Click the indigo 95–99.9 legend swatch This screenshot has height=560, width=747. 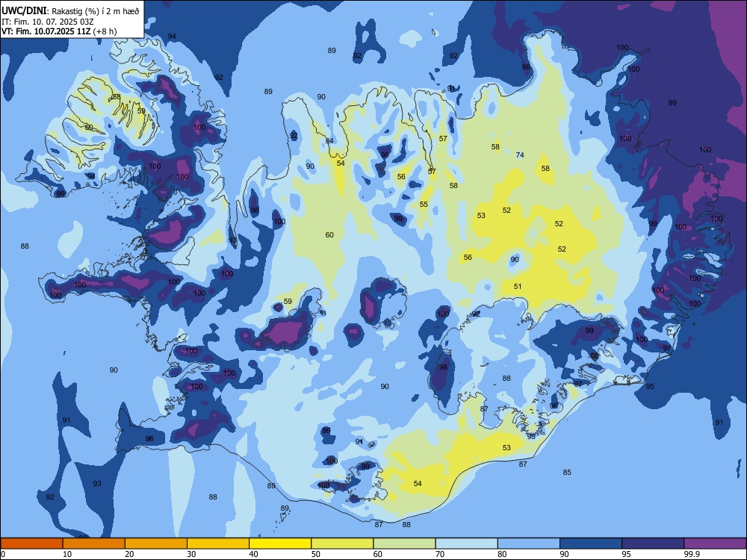coord(653,544)
